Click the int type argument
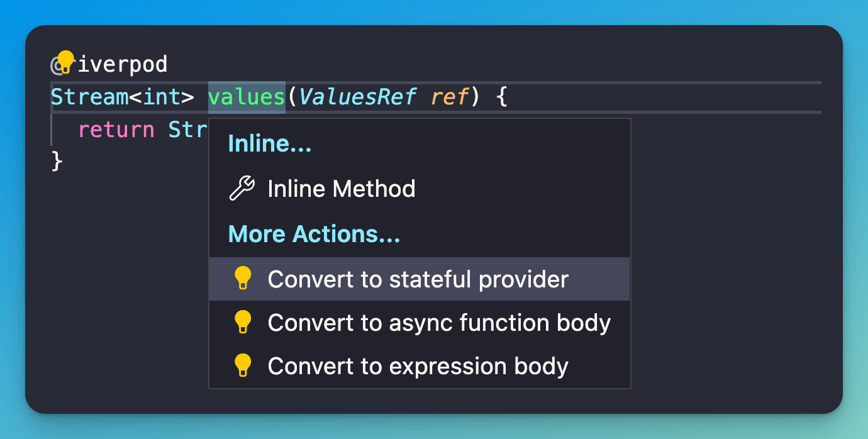The width and height of the screenshot is (868, 439). point(162,97)
